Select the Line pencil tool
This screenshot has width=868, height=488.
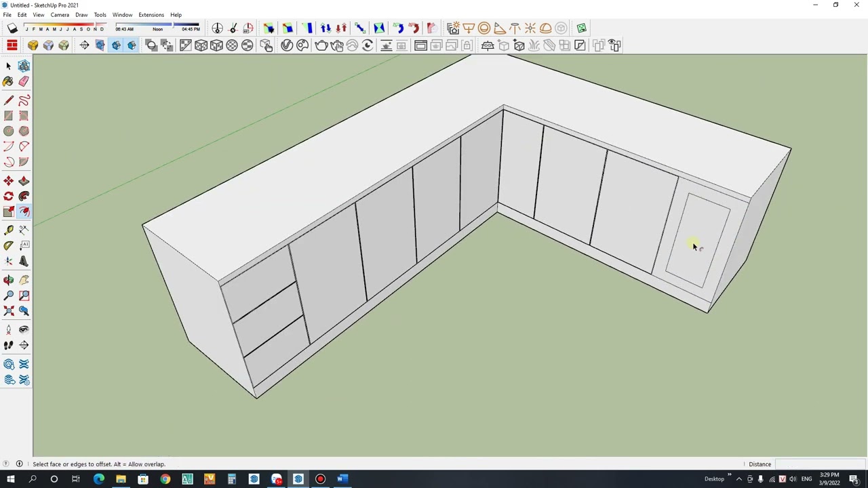pos(8,100)
